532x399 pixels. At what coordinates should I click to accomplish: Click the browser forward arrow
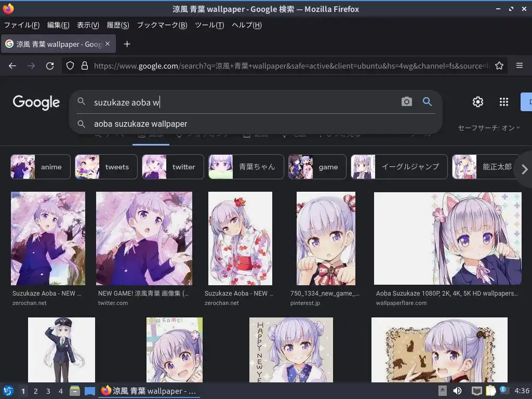tap(31, 66)
